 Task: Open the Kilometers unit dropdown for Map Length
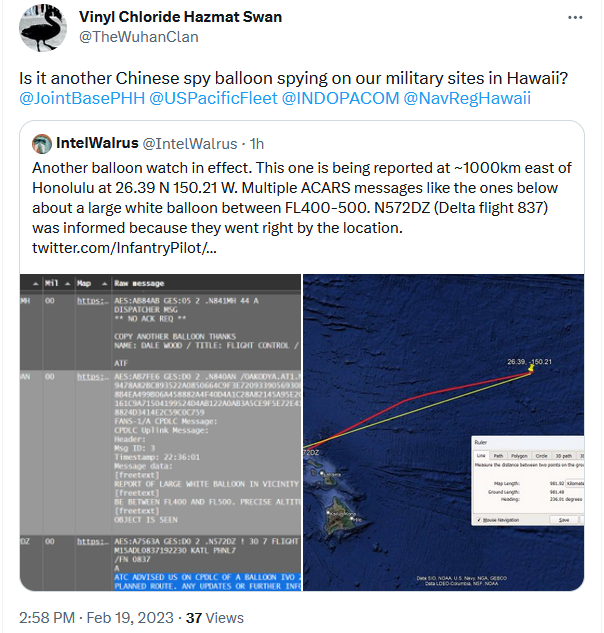pyautogui.click(x=575, y=483)
